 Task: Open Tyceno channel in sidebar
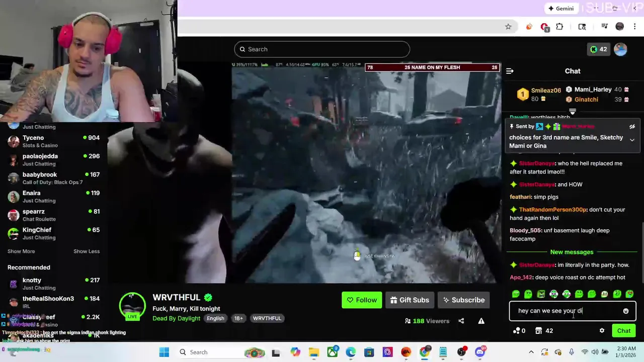tap(53, 142)
